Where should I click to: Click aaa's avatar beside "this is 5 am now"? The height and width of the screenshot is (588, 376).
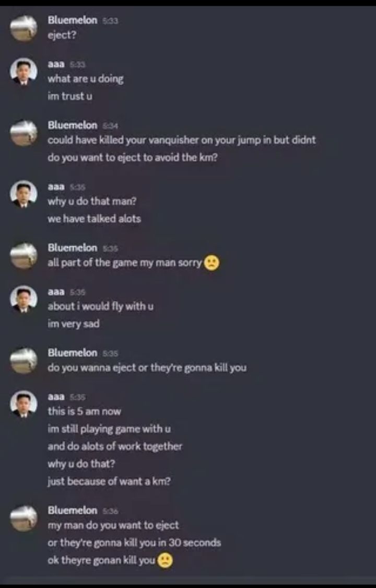tap(23, 404)
